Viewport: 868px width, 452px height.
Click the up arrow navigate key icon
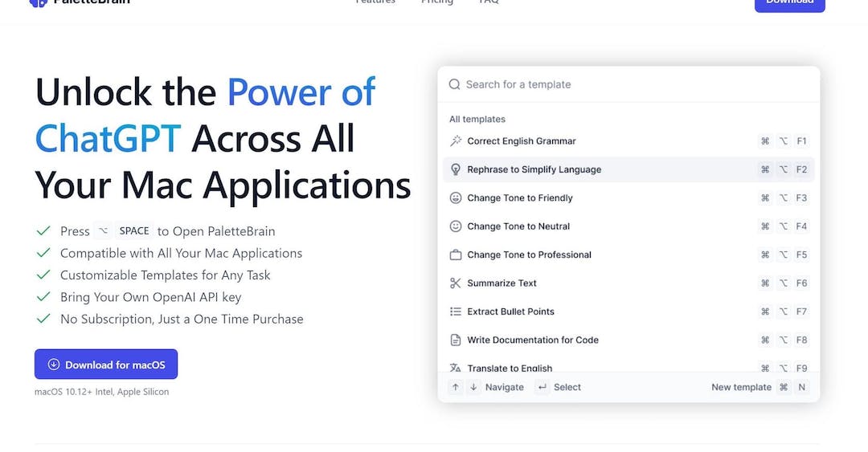(x=456, y=387)
